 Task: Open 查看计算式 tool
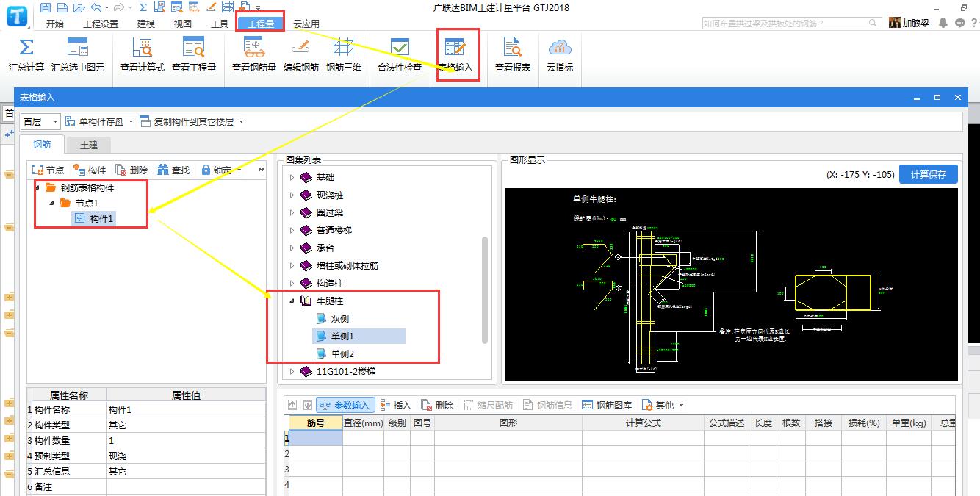143,55
